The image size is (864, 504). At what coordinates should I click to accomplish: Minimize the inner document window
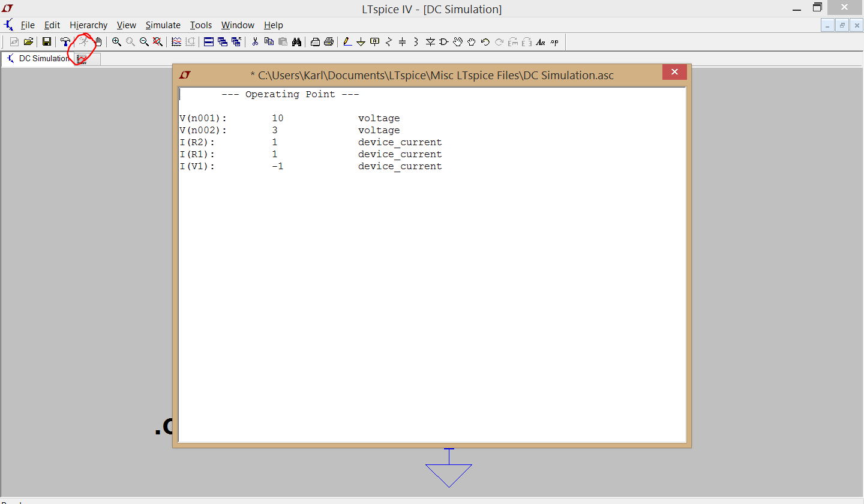coord(828,25)
